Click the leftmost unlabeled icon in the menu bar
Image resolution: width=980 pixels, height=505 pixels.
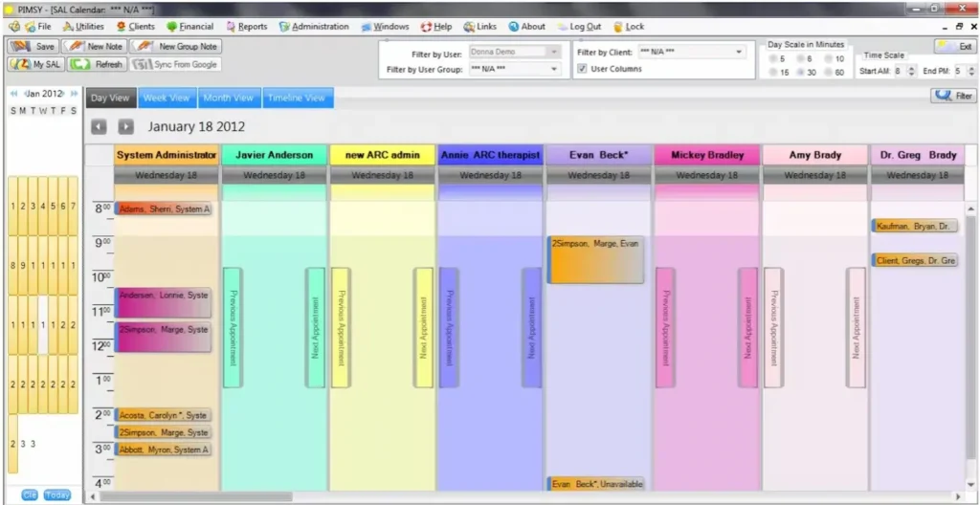(x=13, y=27)
